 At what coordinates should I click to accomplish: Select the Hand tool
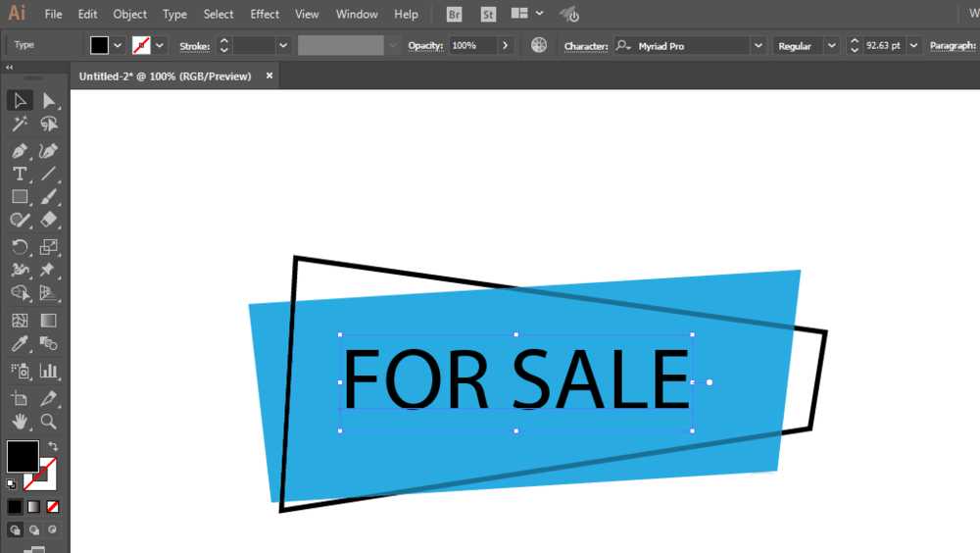[x=20, y=422]
